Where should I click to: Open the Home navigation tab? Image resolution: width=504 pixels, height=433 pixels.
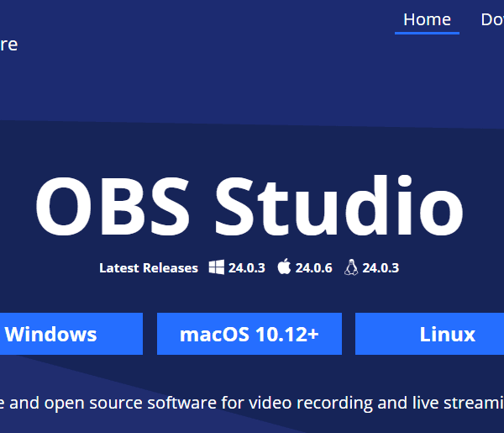click(x=427, y=20)
